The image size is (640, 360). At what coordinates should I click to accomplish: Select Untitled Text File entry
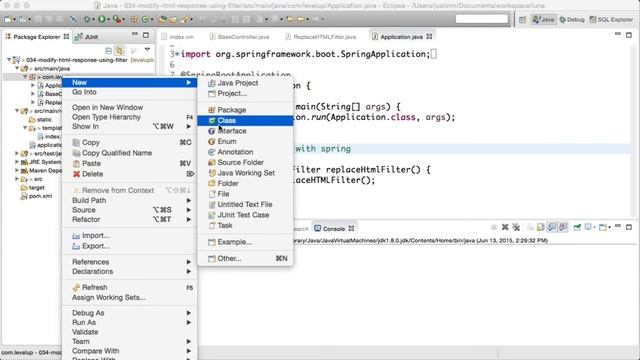(245, 204)
